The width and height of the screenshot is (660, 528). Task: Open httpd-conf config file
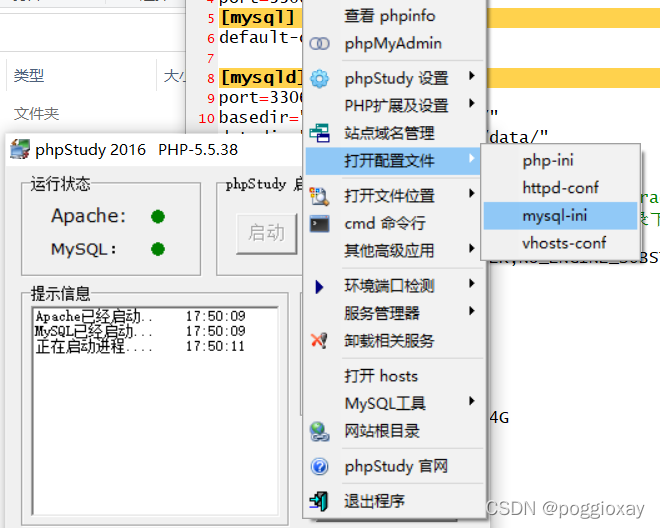560,188
